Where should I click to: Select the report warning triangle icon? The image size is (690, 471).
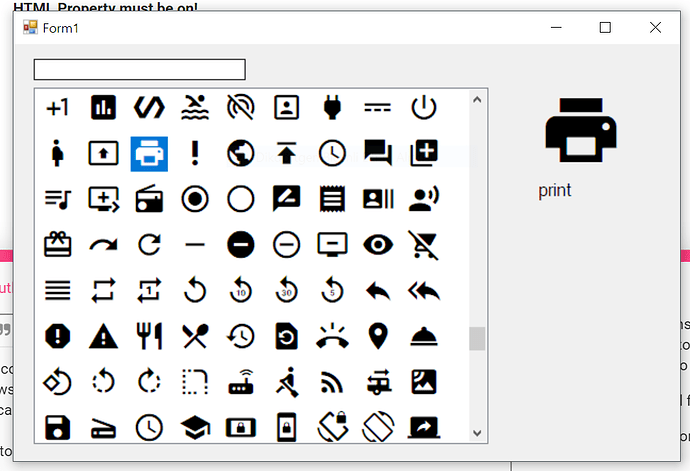tap(103, 336)
